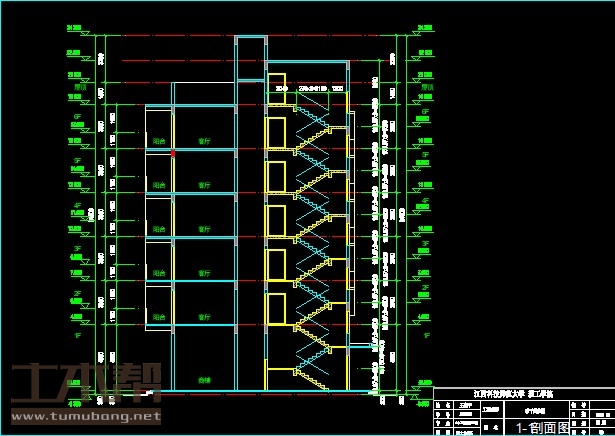Screen dimensions: 615x436
Task: Select the red marker beside the balcony
Action: click(x=173, y=154)
